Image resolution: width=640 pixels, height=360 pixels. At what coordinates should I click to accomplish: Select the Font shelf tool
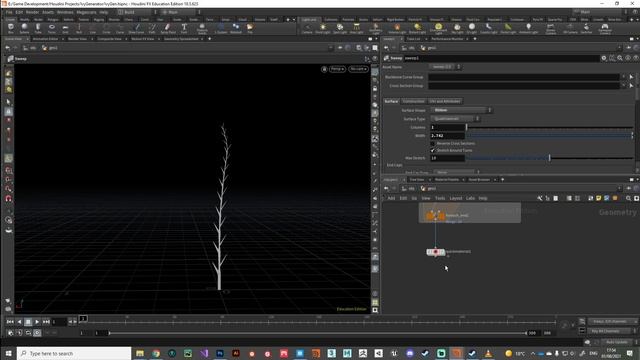(184, 28)
